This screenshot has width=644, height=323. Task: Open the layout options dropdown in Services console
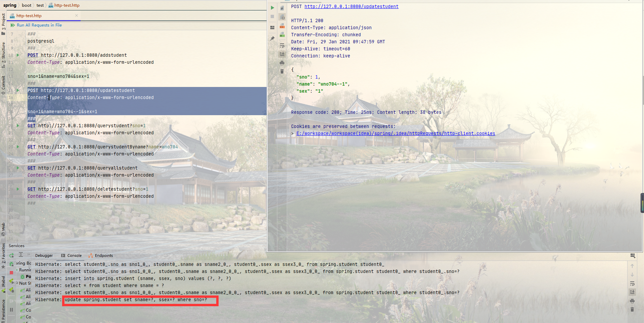point(633,256)
